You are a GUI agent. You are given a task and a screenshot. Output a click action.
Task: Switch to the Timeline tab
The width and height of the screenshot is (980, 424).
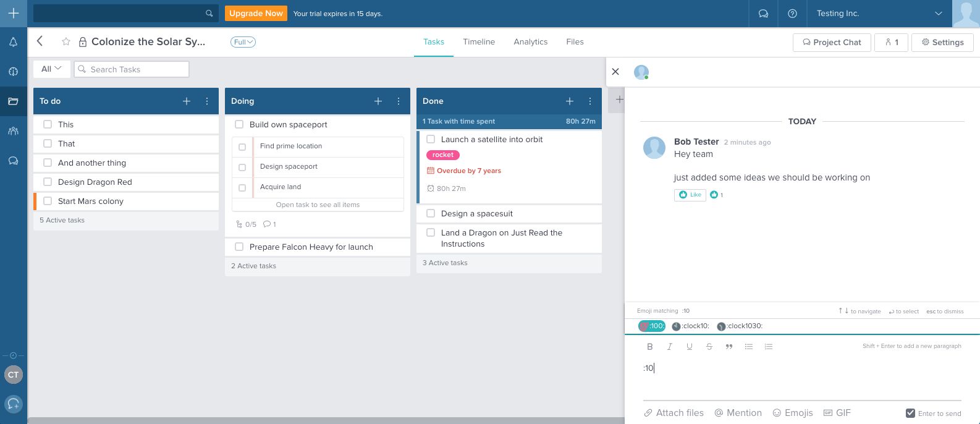pyautogui.click(x=479, y=42)
